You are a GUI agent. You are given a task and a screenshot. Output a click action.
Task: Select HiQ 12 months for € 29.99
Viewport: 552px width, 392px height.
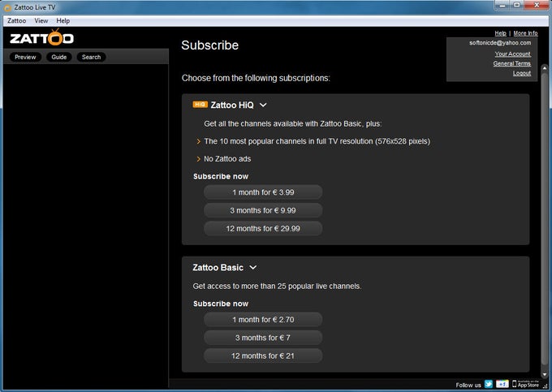click(263, 228)
